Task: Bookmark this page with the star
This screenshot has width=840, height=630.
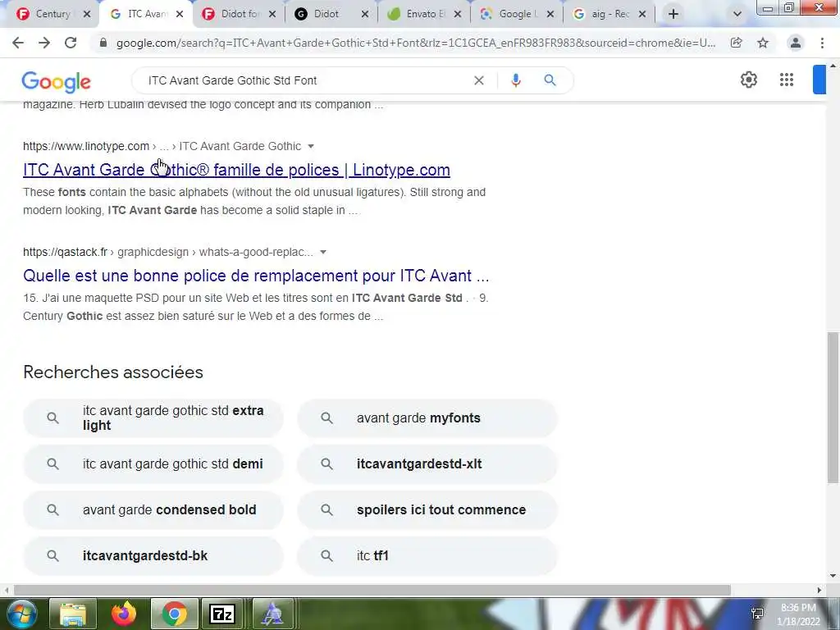Action: tap(763, 43)
